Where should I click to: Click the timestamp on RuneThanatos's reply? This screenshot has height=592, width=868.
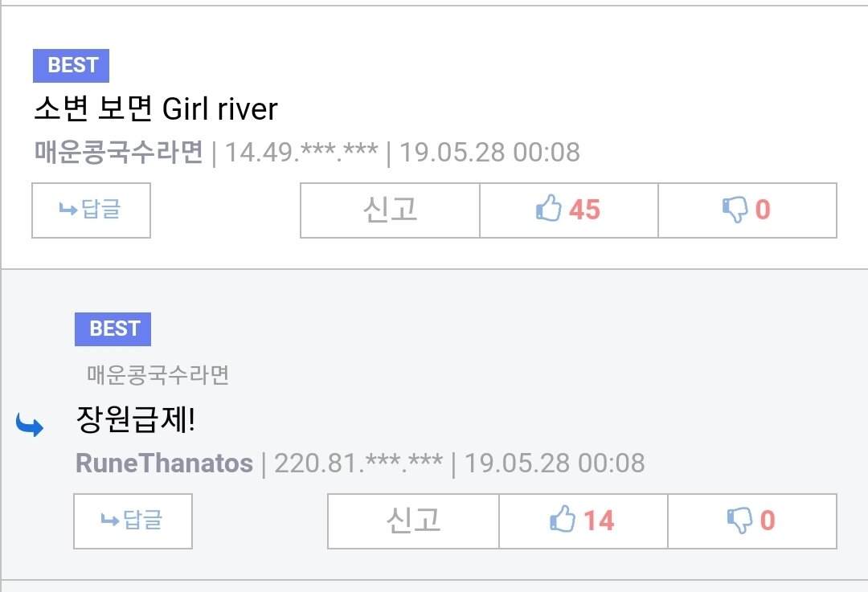click(555, 463)
